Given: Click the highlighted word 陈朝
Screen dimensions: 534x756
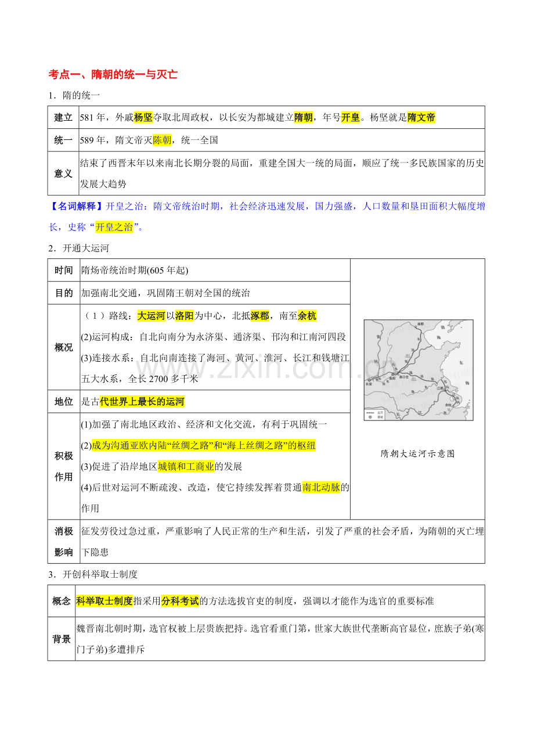Looking at the screenshot, I should 162,140.
